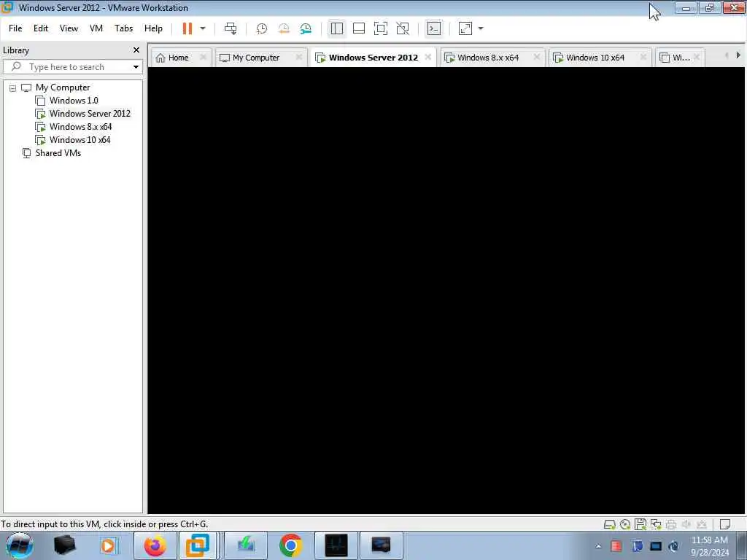Switch to the truncated Wi... tab
The height and width of the screenshot is (560, 747).
681,58
